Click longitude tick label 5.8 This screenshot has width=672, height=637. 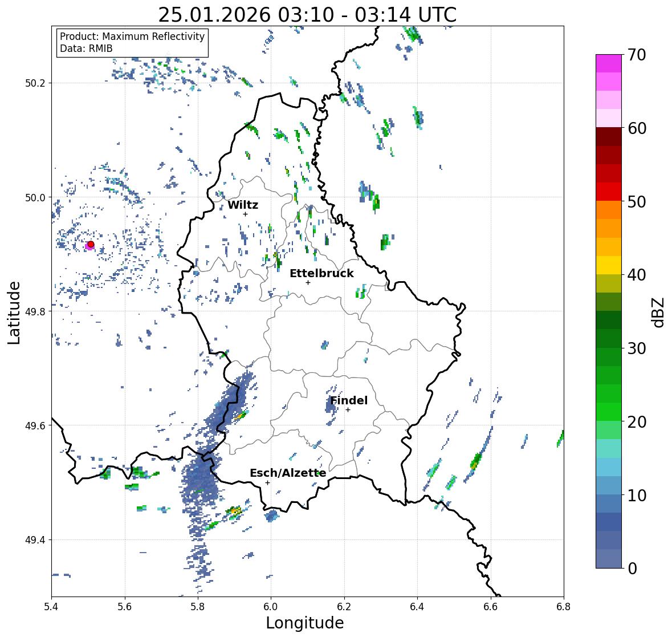(198, 607)
